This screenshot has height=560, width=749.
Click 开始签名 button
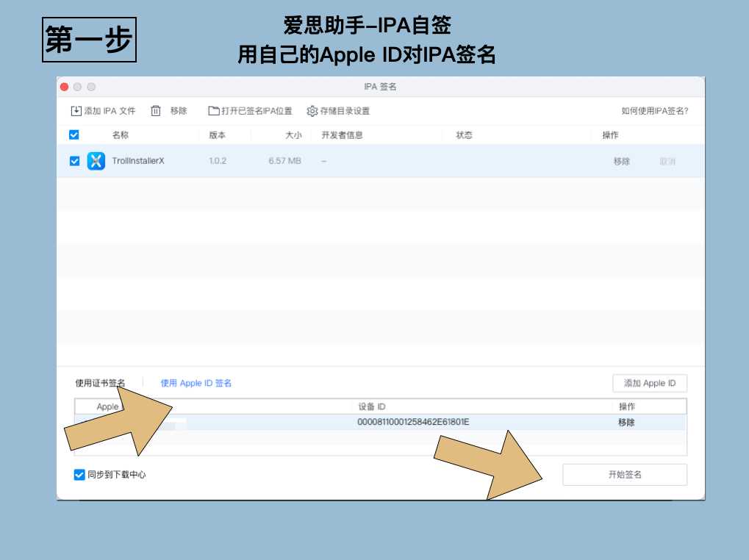pyautogui.click(x=625, y=475)
